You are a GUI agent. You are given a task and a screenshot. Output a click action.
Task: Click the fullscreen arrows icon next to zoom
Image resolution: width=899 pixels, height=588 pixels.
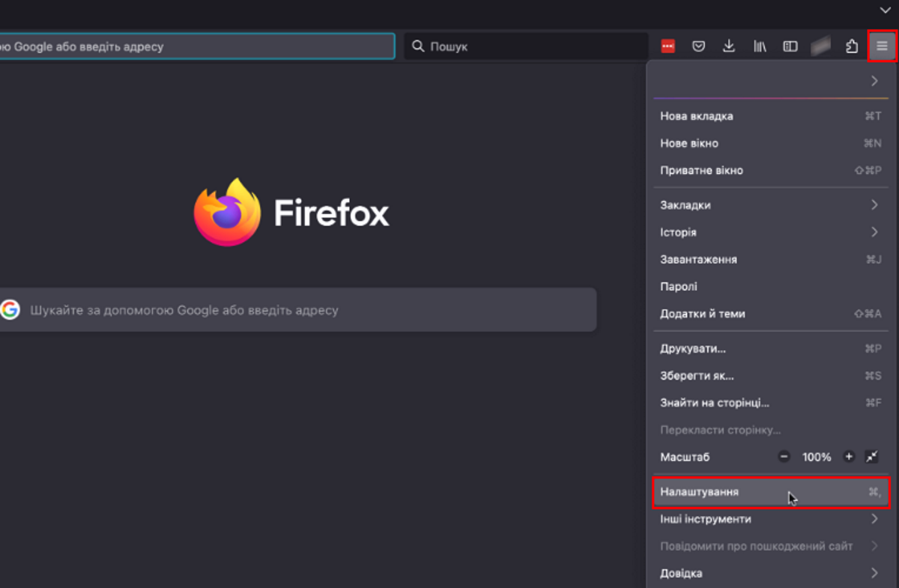tap(871, 457)
